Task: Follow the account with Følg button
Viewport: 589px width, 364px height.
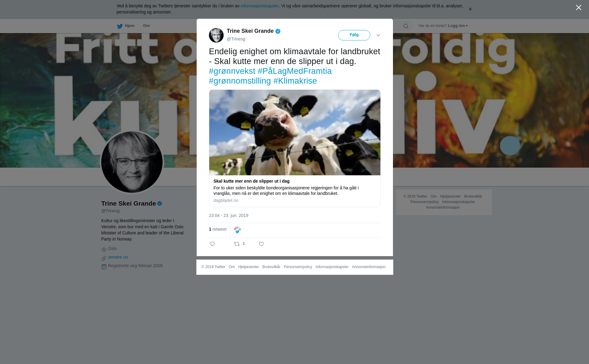Action: pos(354,35)
